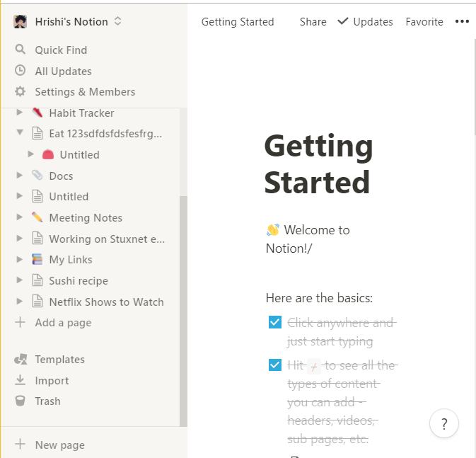Click the waving hand emoji
Screen dimensions: 476x458
[273, 230]
